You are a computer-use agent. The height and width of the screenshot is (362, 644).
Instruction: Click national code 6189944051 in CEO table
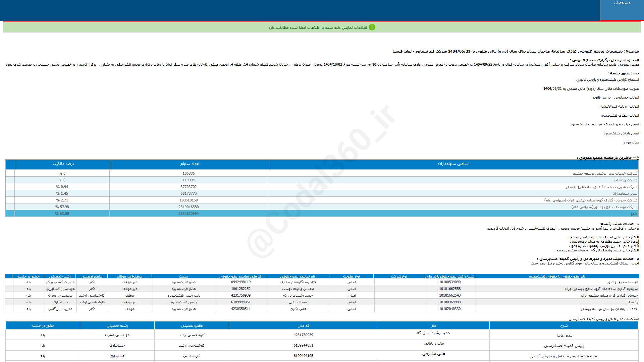coord(303,345)
